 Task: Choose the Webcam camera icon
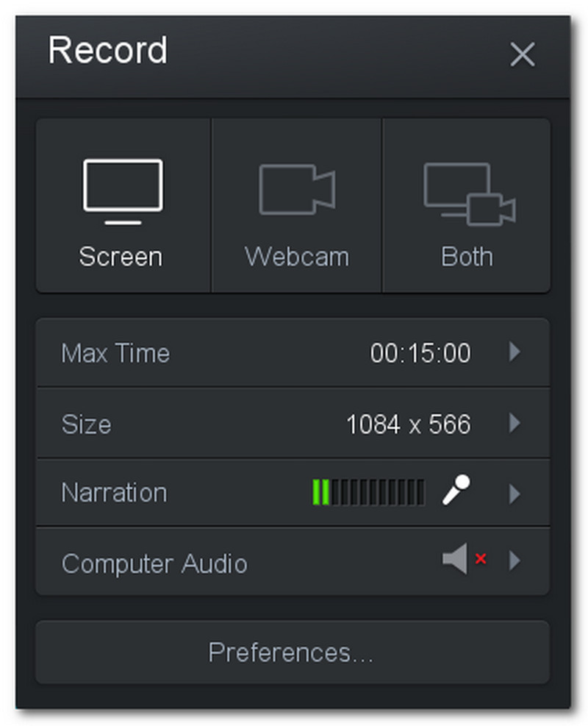[x=297, y=190]
